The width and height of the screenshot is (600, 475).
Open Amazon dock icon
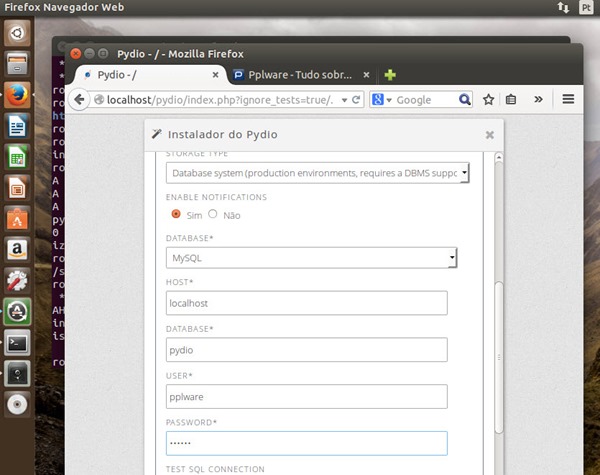tap(17, 250)
